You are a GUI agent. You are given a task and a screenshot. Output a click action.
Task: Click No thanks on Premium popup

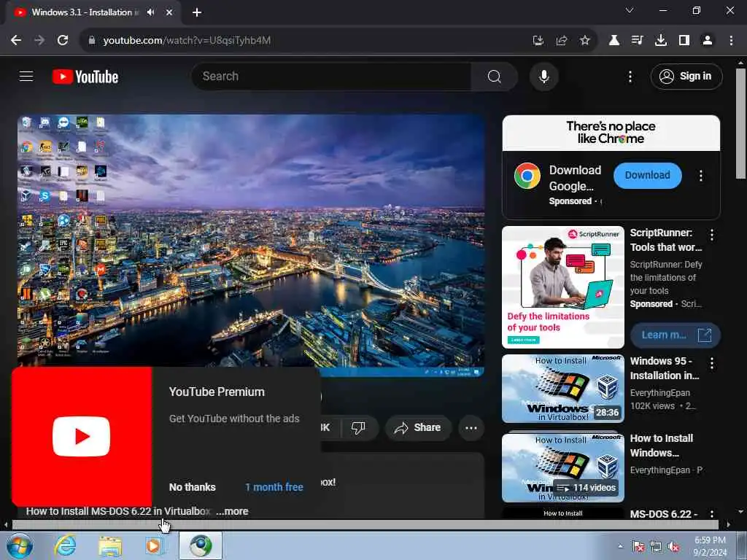pos(193,487)
